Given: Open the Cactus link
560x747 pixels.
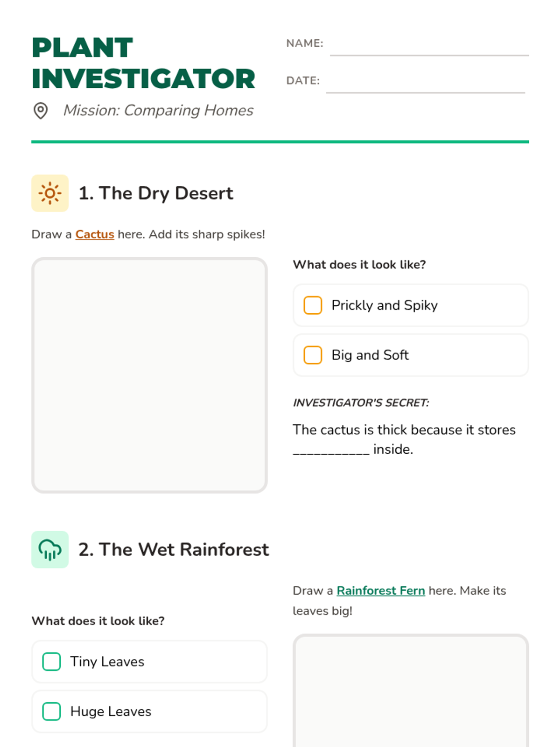Looking at the screenshot, I should click(95, 234).
